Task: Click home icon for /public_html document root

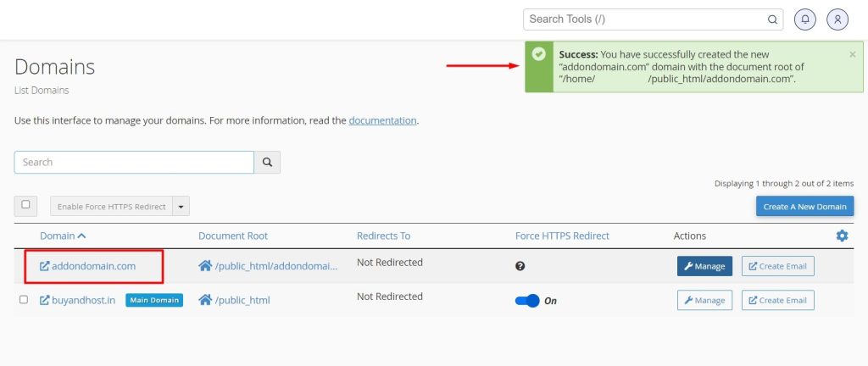Action: [205, 300]
